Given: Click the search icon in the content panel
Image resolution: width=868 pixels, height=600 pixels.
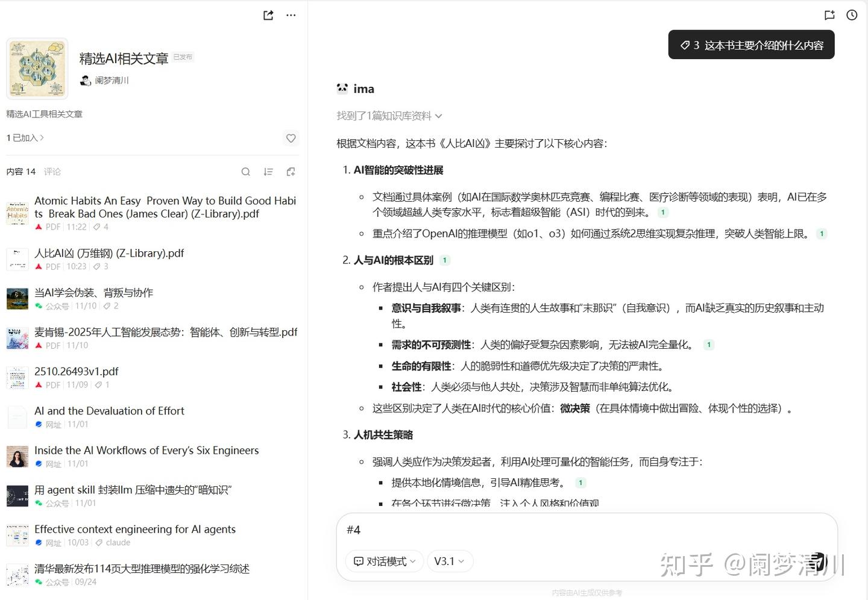Looking at the screenshot, I should (246, 172).
